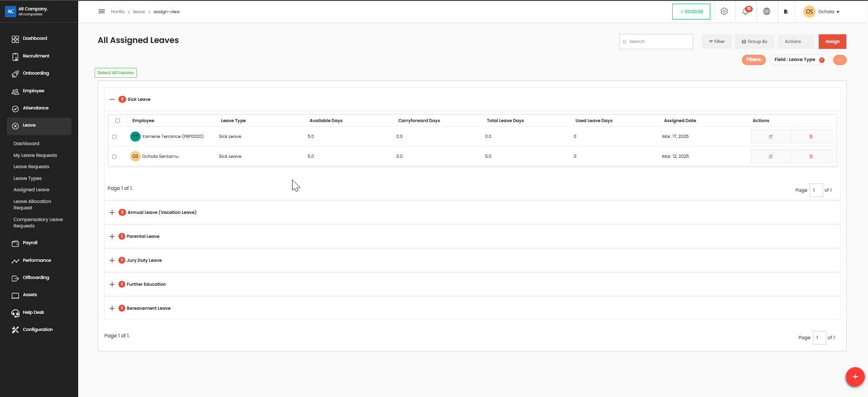868x397 pixels.
Task: Open the Group By dropdown
Action: (x=755, y=42)
